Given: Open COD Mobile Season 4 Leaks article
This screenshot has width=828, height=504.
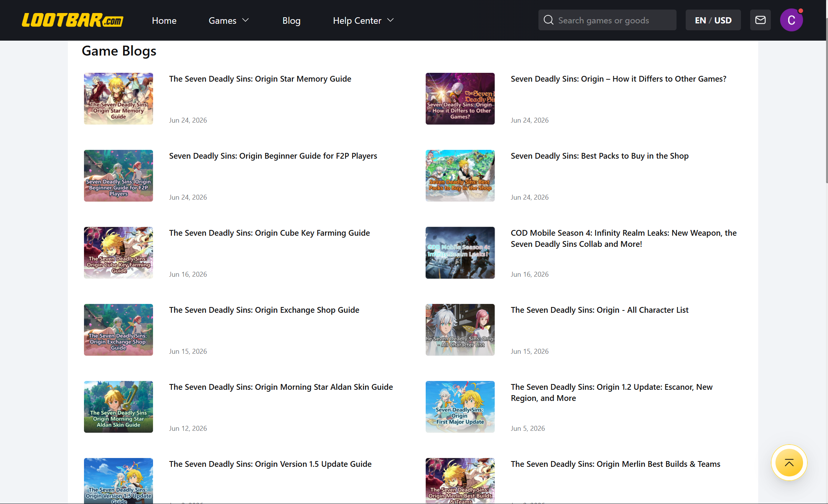Looking at the screenshot, I should click(624, 238).
